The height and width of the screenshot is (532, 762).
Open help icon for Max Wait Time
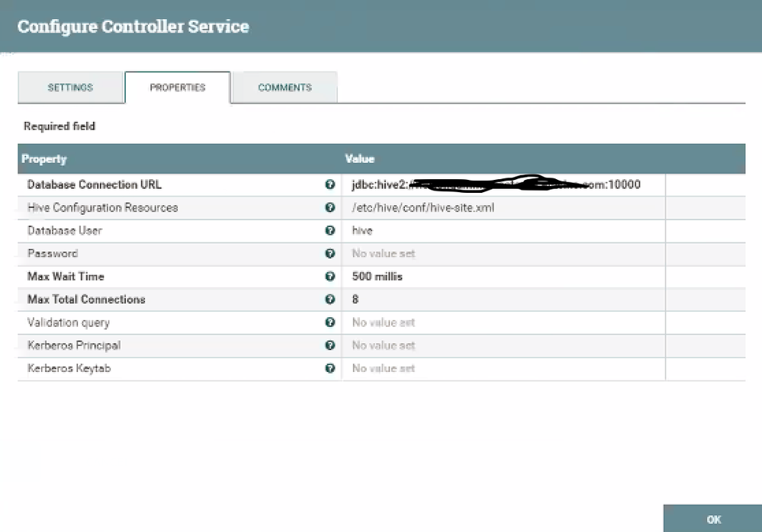[330, 276]
